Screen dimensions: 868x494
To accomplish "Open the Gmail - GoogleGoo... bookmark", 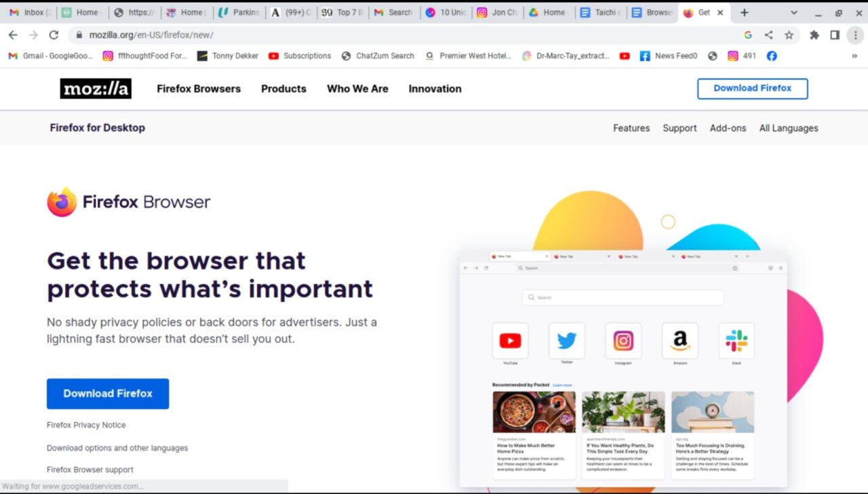I will 51,56.
